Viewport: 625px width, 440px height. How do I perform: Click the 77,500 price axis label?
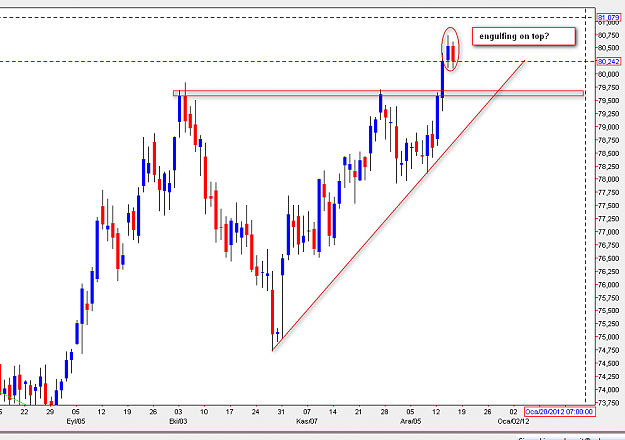click(x=608, y=206)
